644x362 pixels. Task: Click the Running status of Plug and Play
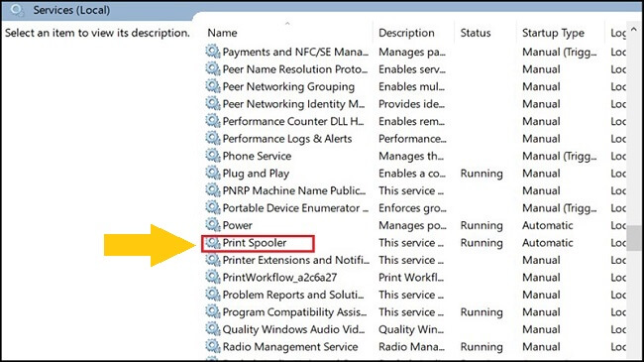click(482, 174)
